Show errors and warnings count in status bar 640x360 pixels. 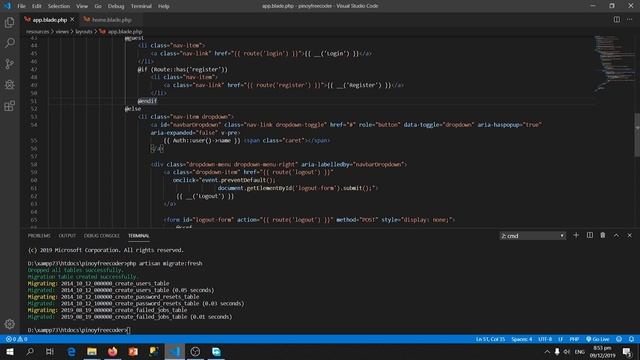pos(17,339)
